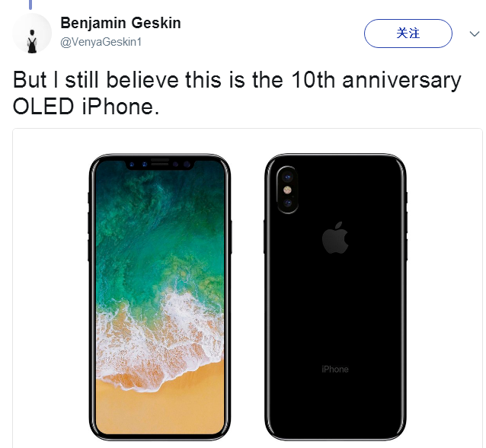Click the blue thread line above avatar

click(30, 5)
